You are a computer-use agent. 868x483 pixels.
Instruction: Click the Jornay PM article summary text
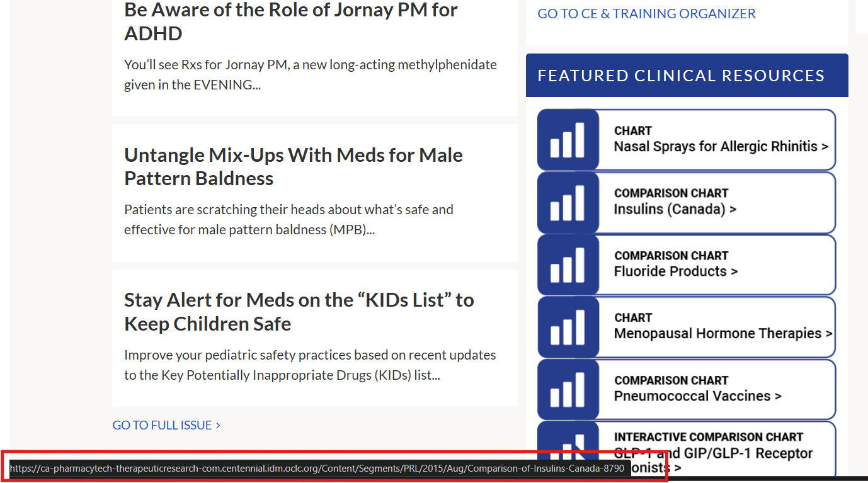[x=310, y=74]
